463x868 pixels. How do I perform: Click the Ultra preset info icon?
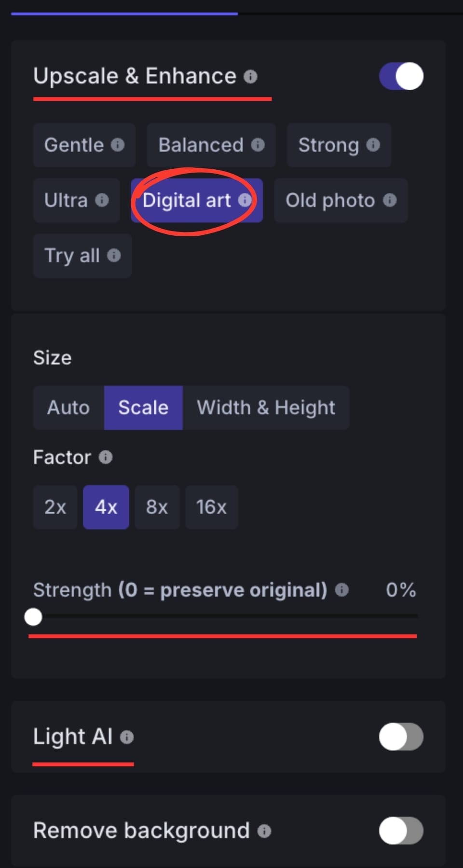coord(102,200)
